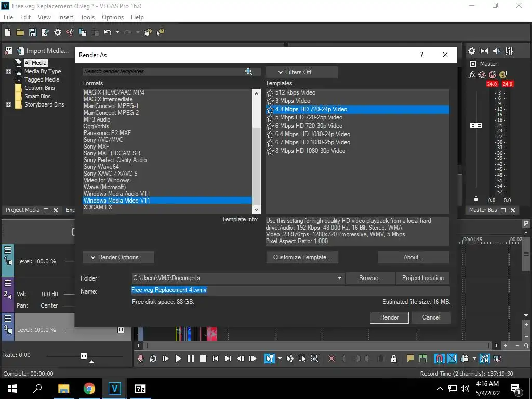Expand the Media By Type tree node

(8, 72)
